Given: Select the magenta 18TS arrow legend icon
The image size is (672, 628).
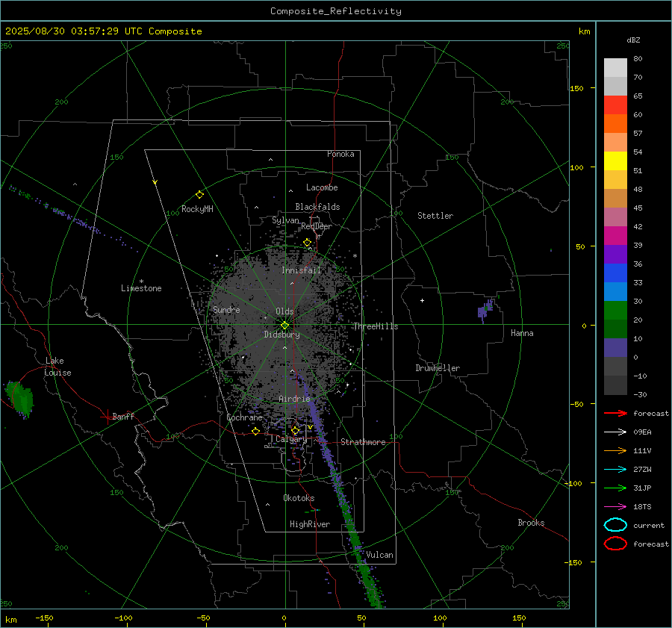Looking at the screenshot, I should [x=615, y=506].
